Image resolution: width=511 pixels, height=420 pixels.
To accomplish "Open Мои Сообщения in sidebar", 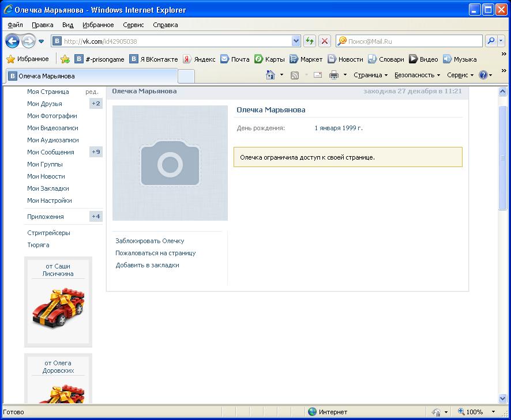I will [50, 152].
